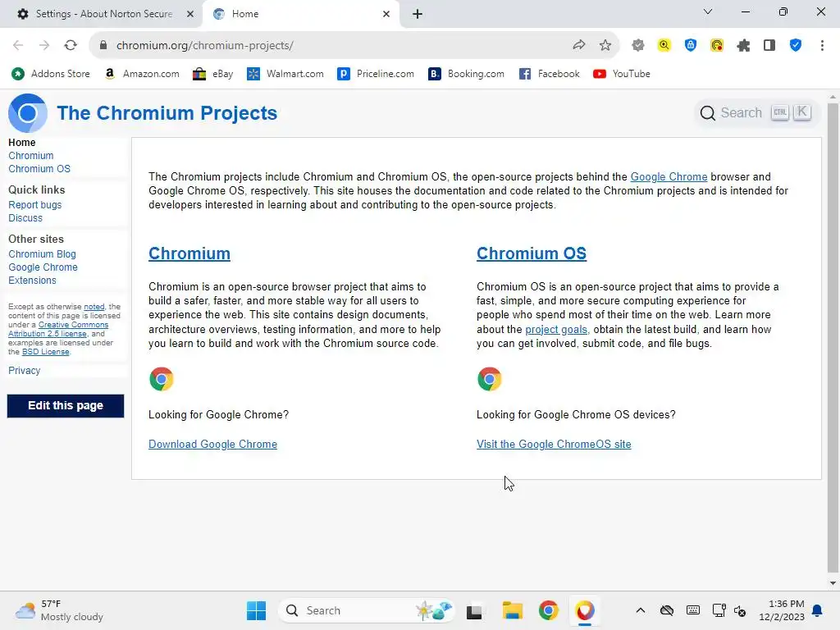Open the Google Chrome Extensions link

(x=43, y=274)
